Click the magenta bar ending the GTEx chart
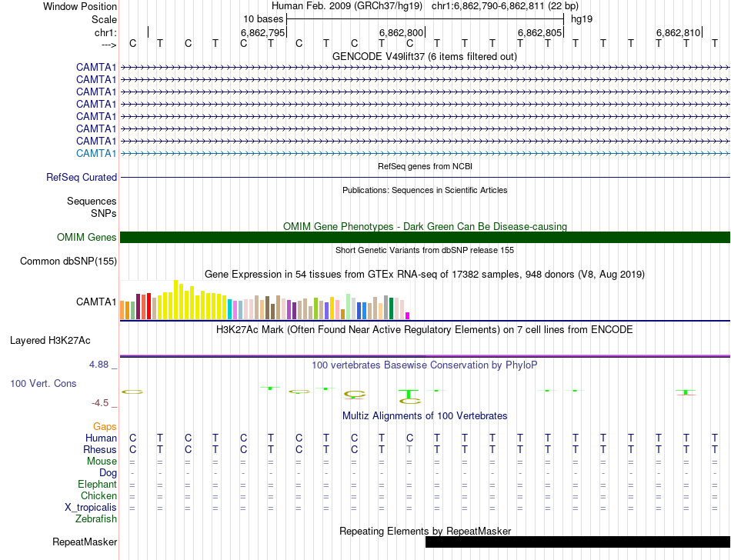731x560 pixels. pyautogui.click(x=408, y=315)
